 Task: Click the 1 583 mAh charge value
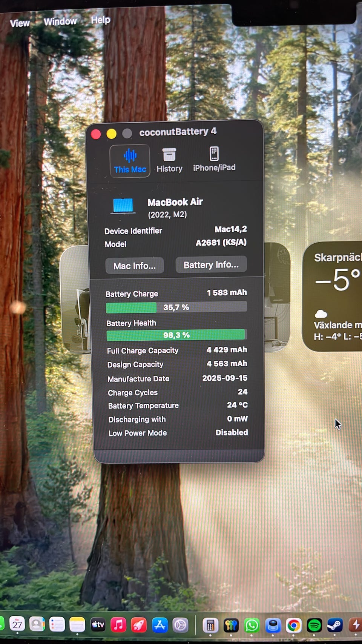pos(227,292)
